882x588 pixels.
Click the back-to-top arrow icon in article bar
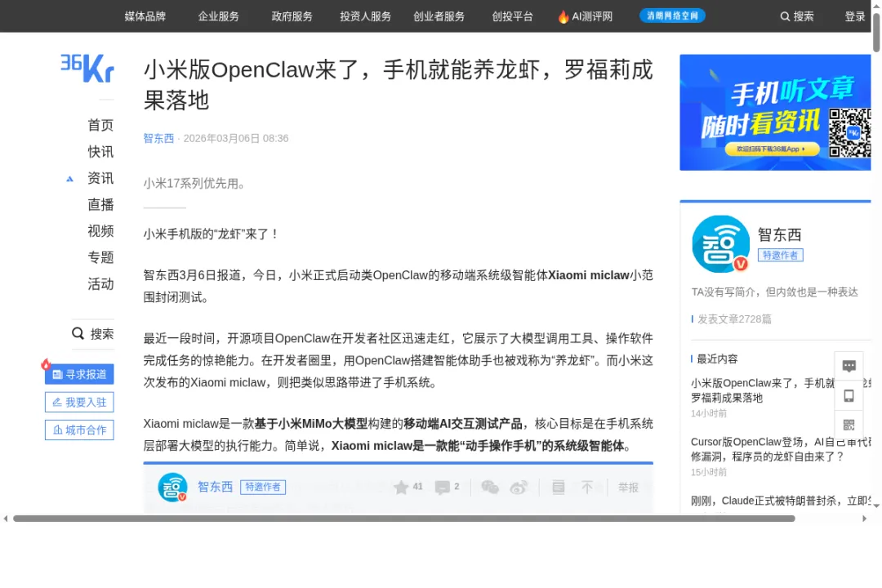click(x=586, y=488)
